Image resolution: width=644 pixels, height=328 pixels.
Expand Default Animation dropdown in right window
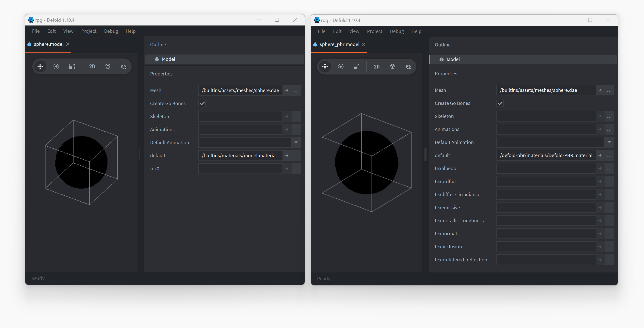pyautogui.click(x=609, y=142)
